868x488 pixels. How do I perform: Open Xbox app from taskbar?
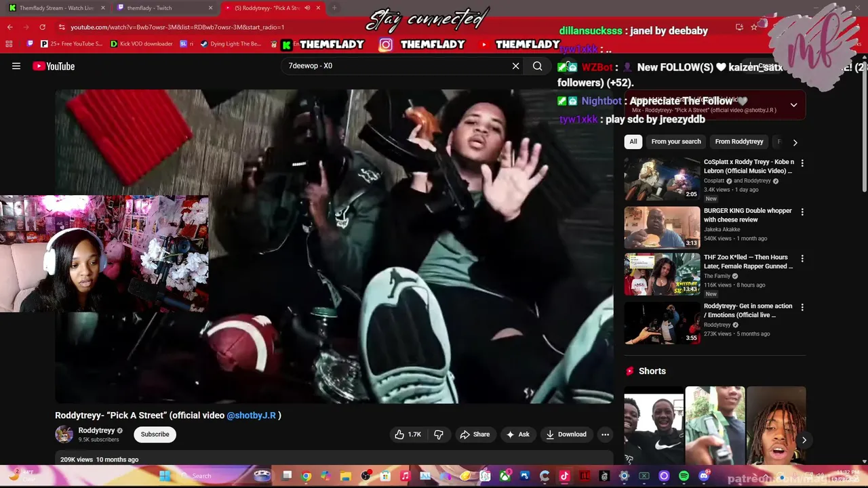505,476
